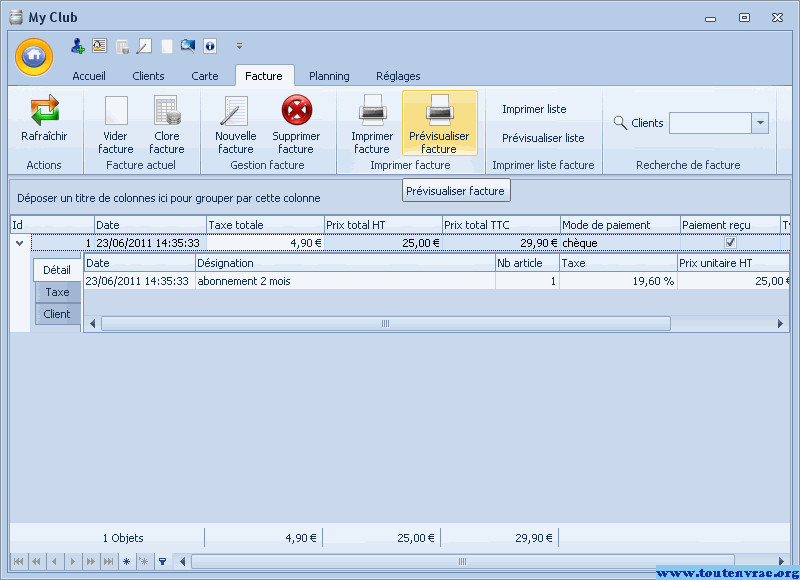Screen dimensions: 800x580
Task: Go to the Planning ribbon tab
Action: [x=329, y=76]
